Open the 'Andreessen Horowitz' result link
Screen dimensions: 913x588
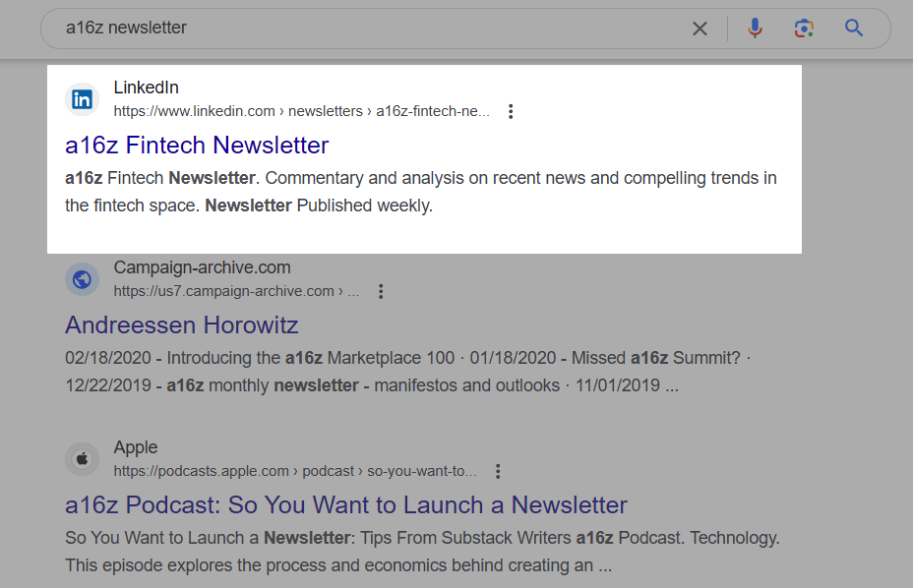click(x=182, y=324)
